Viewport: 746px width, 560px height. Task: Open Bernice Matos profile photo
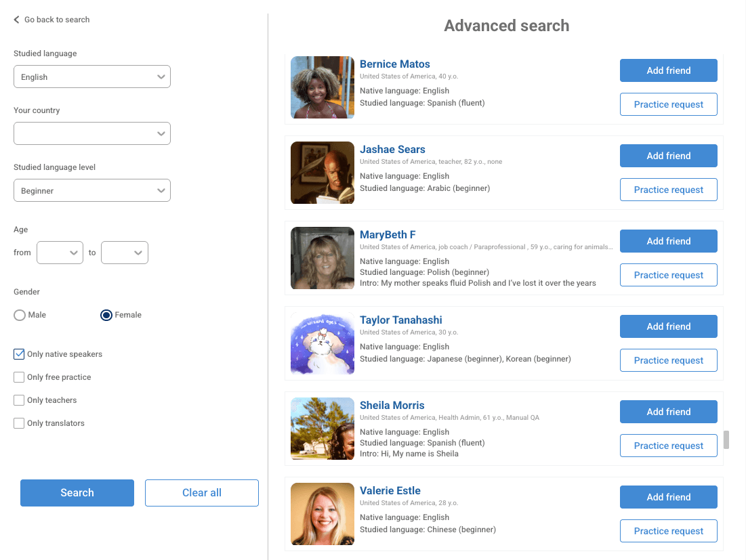click(x=322, y=87)
